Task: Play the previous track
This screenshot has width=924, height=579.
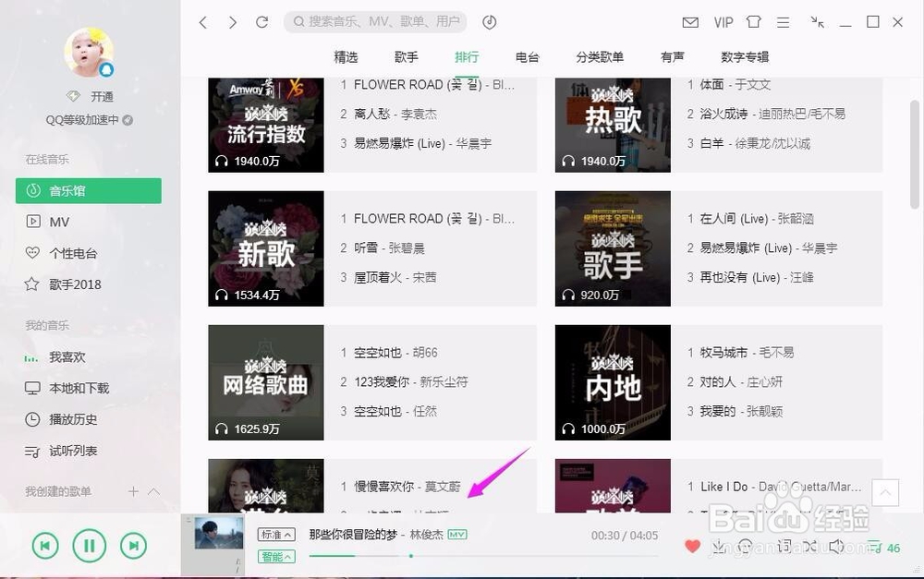Action: [x=45, y=546]
